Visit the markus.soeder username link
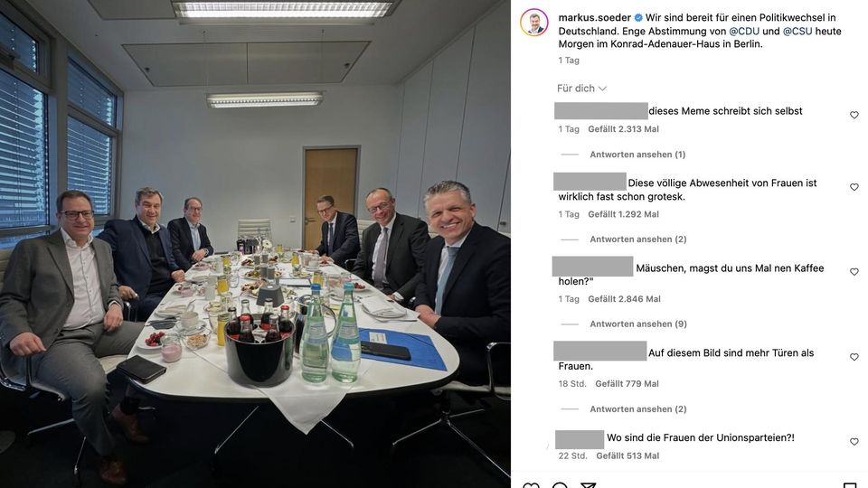The image size is (868, 488). coord(593,17)
